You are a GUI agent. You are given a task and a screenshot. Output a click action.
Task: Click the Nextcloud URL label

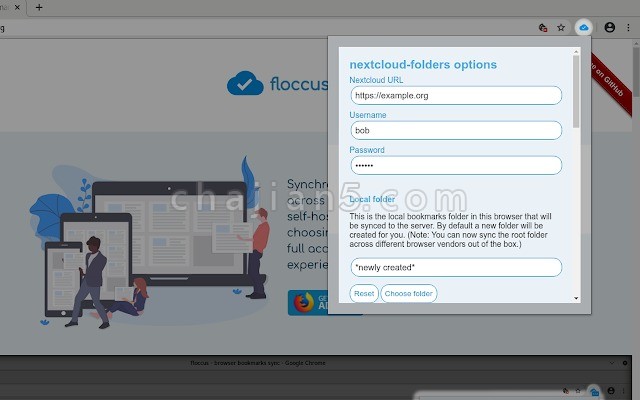[376, 80]
